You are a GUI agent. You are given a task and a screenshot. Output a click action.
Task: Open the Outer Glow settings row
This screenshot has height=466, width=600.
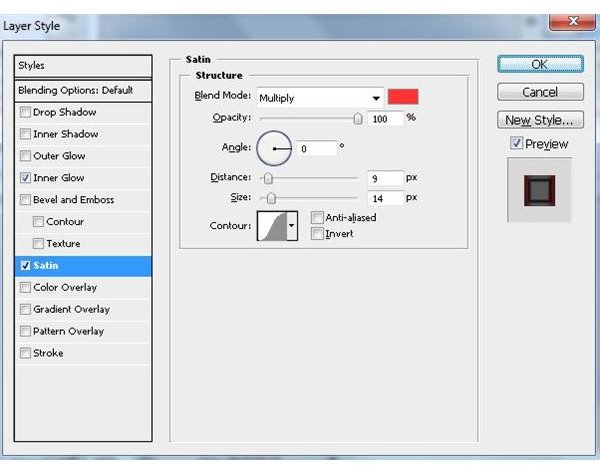[83, 156]
